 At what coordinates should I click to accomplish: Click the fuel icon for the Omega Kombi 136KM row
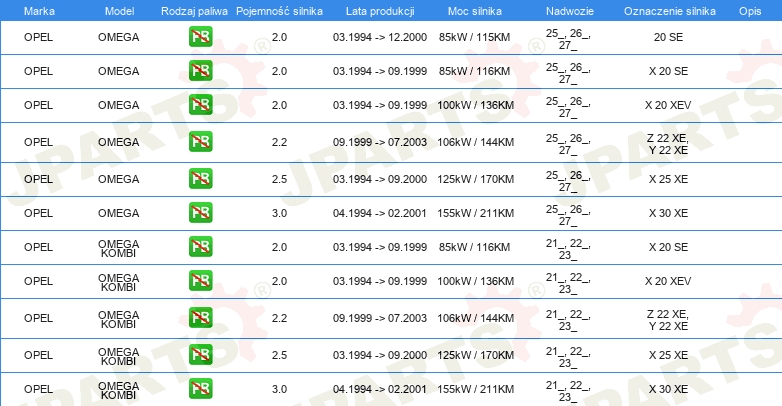click(200, 280)
